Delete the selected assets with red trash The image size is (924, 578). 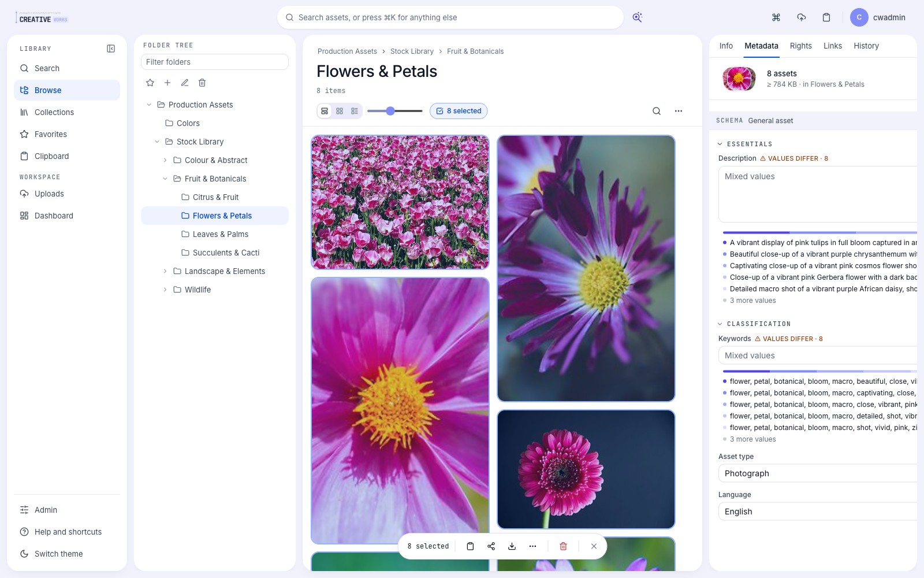click(x=564, y=546)
